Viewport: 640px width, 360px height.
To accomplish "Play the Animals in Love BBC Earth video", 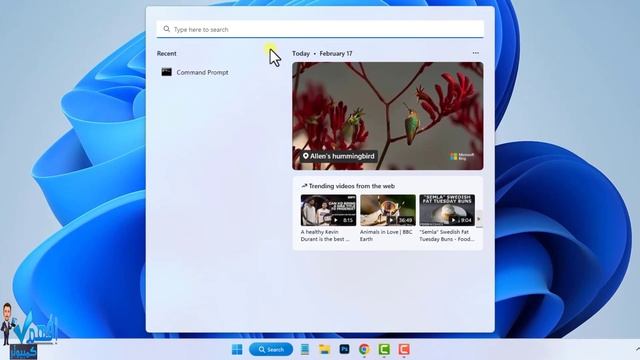I will [388, 210].
